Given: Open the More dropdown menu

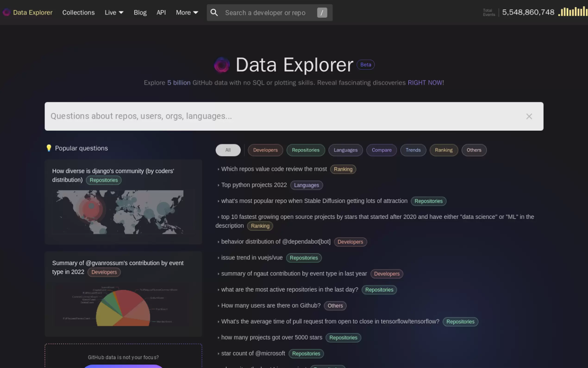Looking at the screenshot, I should 187,12.
